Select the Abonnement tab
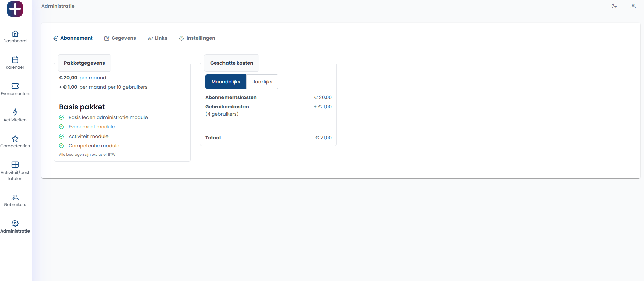Image resolution: width=644 pixels, height=281 pixels. (x=73, y=38)
